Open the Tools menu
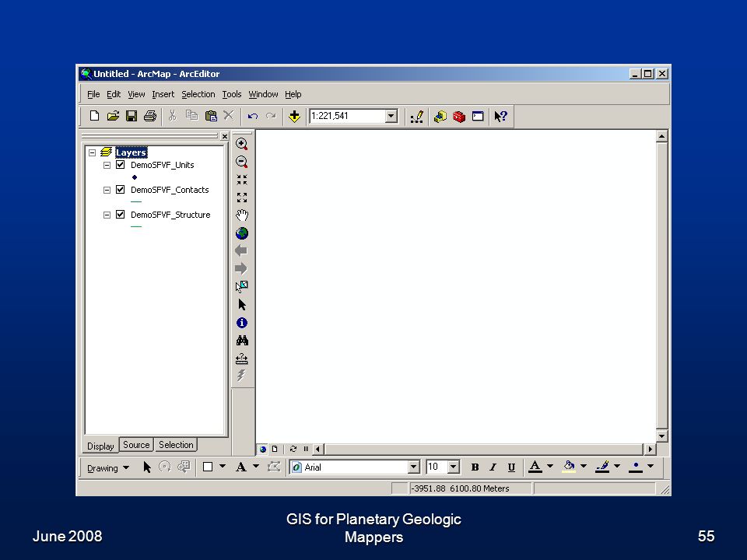This screenshot has width=747, height=560. point(232,94)
